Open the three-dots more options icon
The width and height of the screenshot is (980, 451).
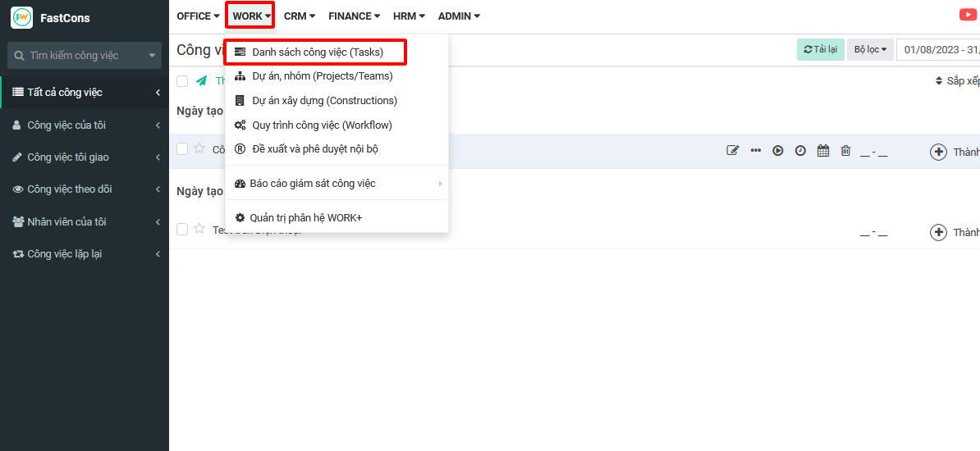756,150
